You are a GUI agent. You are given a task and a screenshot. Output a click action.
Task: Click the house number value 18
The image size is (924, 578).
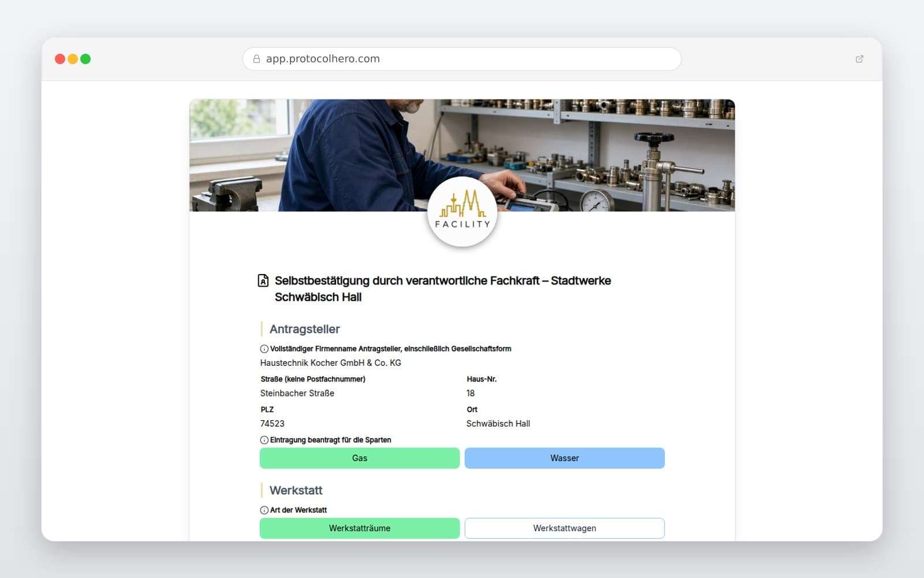[471, 394]
